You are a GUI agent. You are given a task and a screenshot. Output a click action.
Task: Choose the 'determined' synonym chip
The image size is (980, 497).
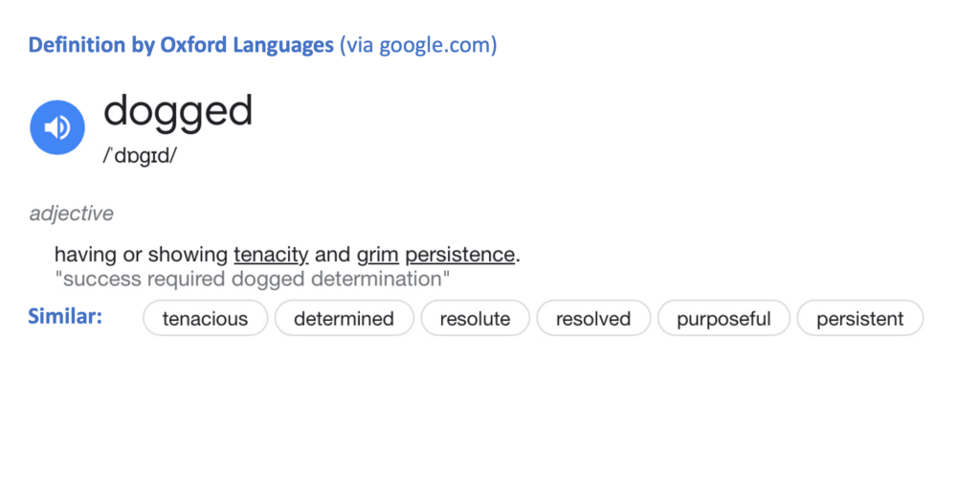[x=344, y=319]
